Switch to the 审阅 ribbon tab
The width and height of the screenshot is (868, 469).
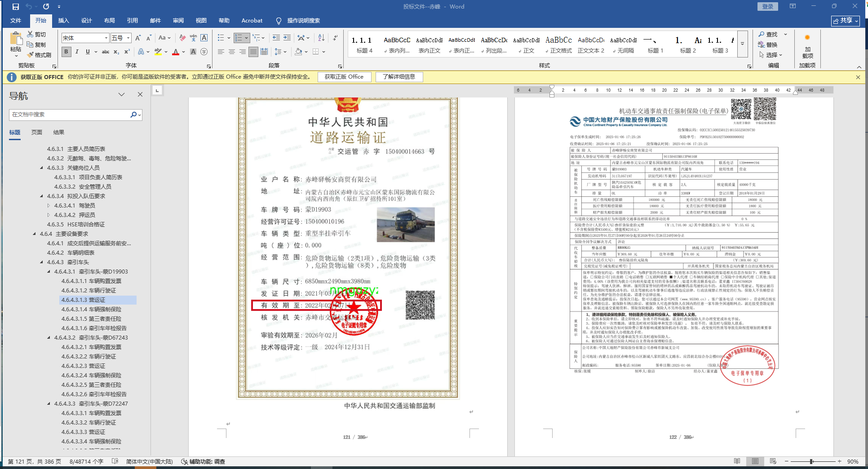point(178,21)
